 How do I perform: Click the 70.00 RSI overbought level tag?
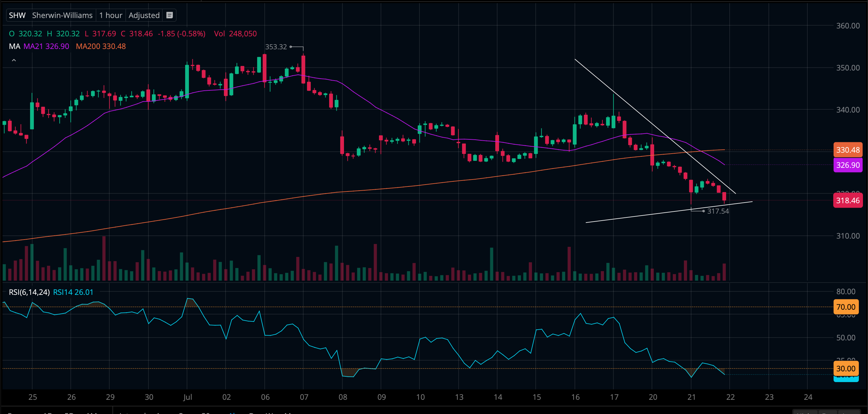[x=846, y=307]
